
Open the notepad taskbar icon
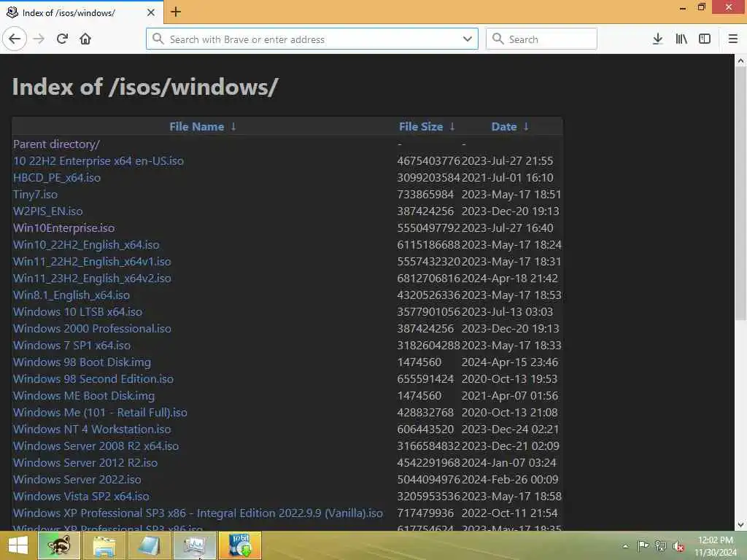[149, 545]
